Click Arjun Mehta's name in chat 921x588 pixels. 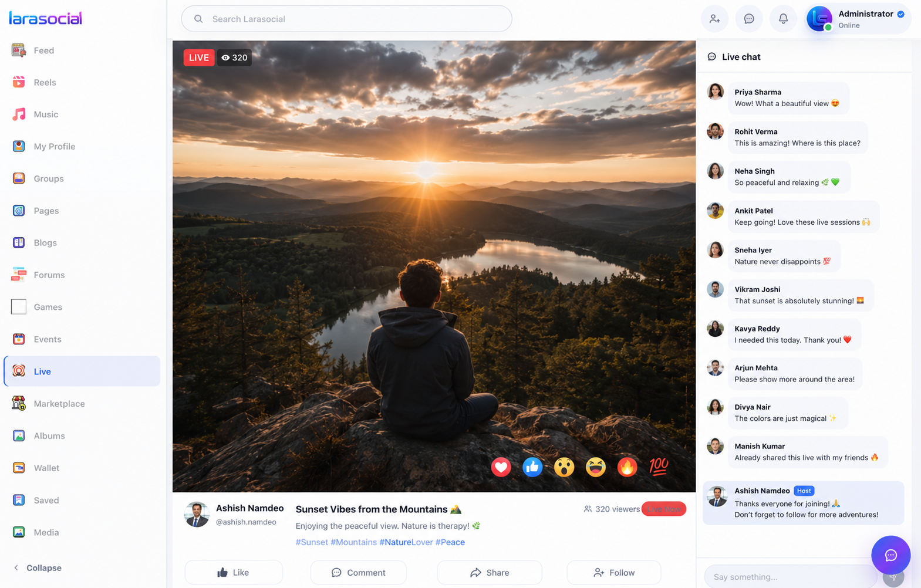(756, 368)
